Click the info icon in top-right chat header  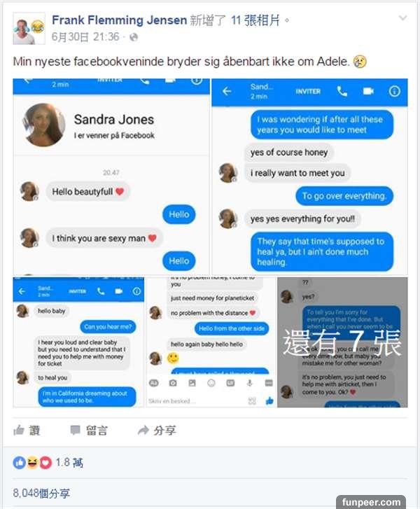[x=394, y=92]
